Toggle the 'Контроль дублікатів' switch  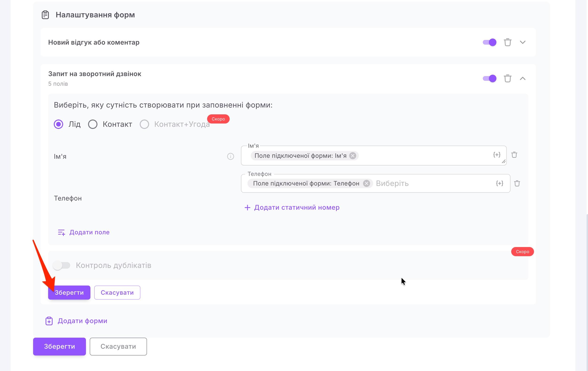tap(61, 265)
